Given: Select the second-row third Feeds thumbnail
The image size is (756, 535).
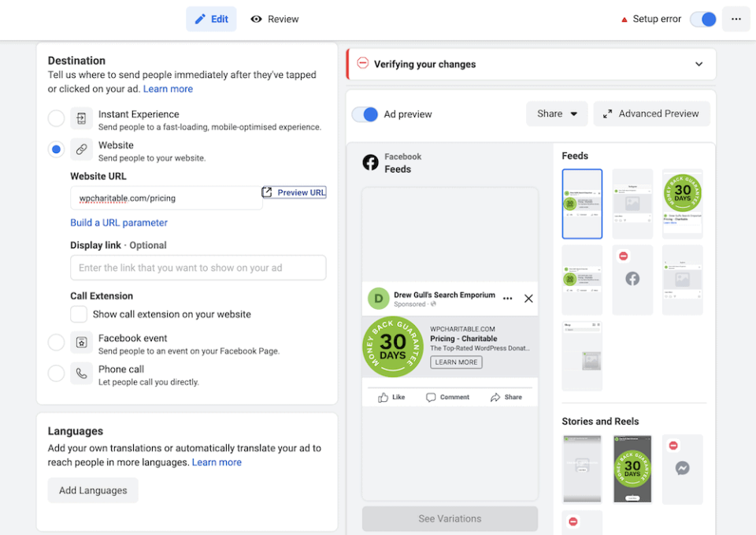Looking at the screenshot, I should coord(682,280).
